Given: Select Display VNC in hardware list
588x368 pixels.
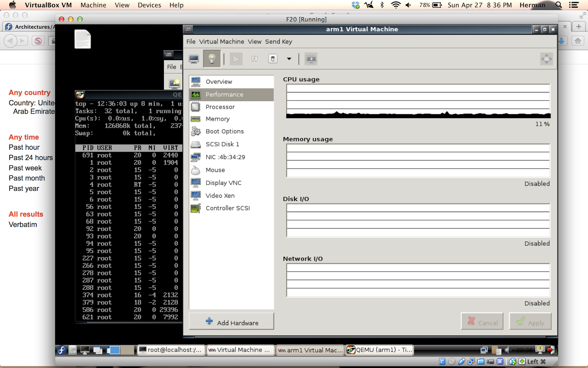Looking at the screenshot, I should 232,183.
